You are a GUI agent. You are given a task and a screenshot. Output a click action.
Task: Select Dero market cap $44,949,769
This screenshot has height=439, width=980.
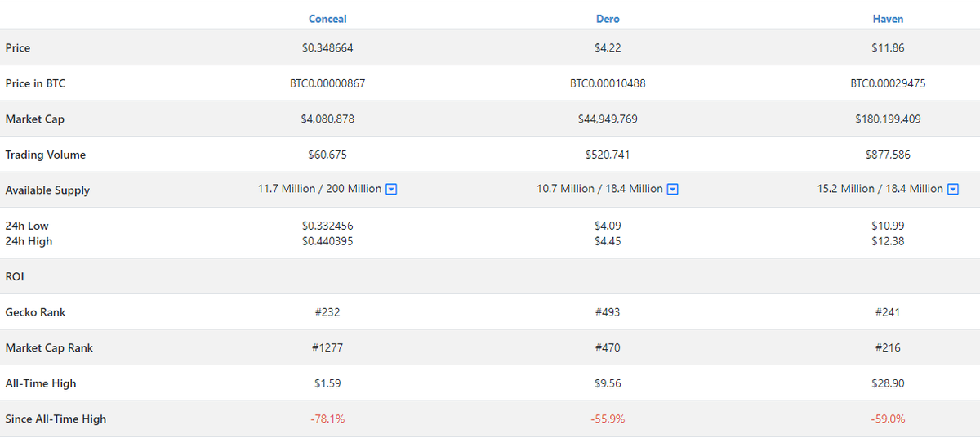tap(608, 119)
